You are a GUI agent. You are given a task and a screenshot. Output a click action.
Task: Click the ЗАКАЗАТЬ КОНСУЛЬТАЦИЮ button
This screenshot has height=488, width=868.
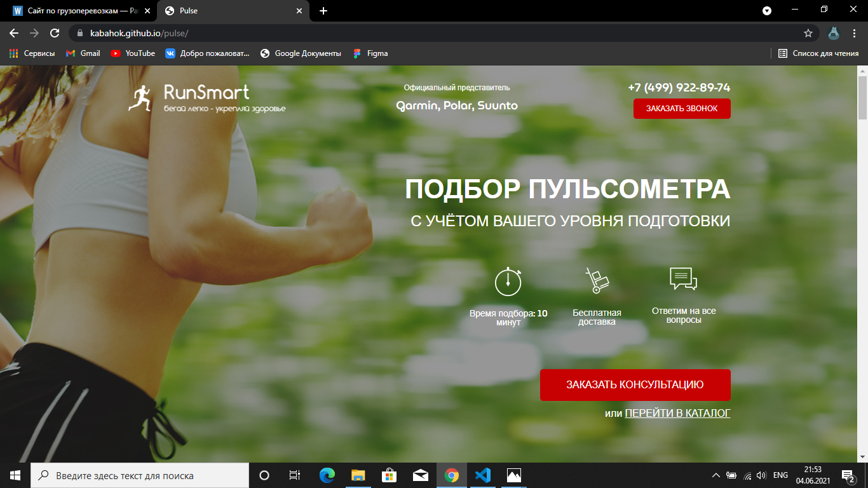[x=635, y=385]
